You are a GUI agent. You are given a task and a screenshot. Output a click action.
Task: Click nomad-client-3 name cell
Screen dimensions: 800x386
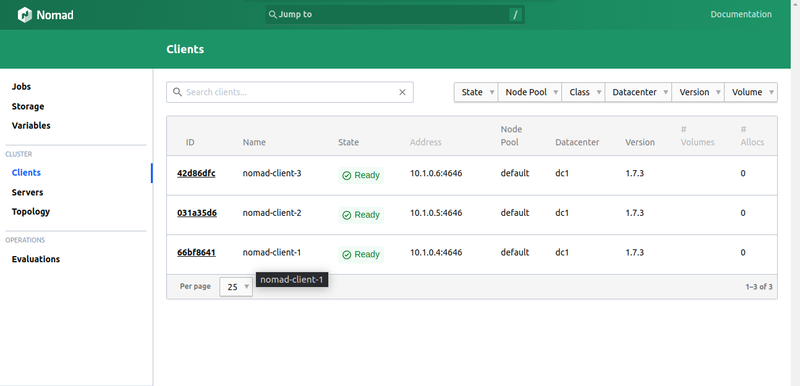[272, 173]
